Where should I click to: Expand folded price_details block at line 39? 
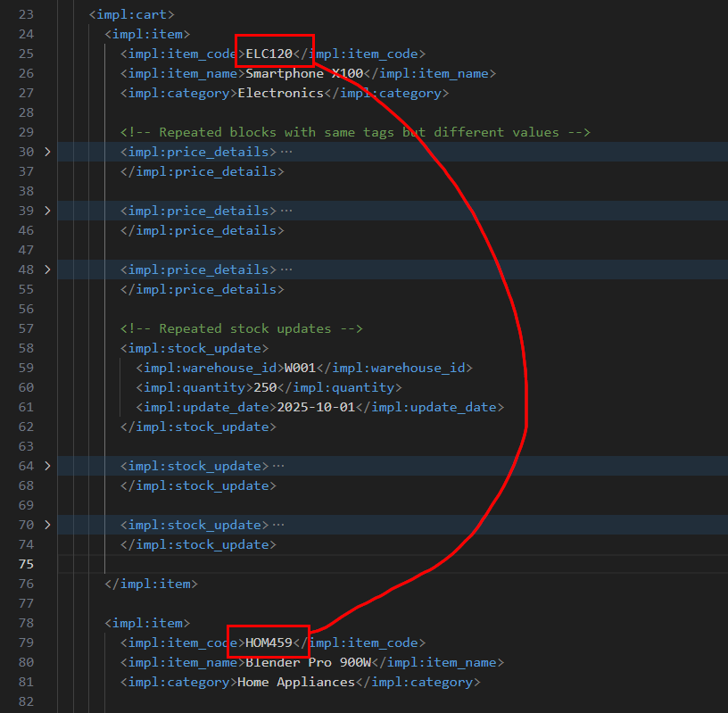[x=47, y=211]
